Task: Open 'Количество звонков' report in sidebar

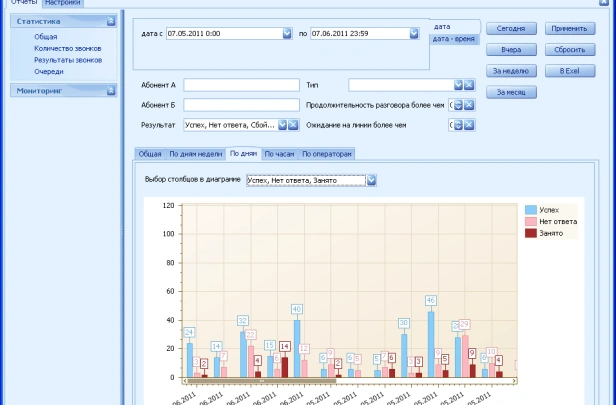Action: click(67, 48)
